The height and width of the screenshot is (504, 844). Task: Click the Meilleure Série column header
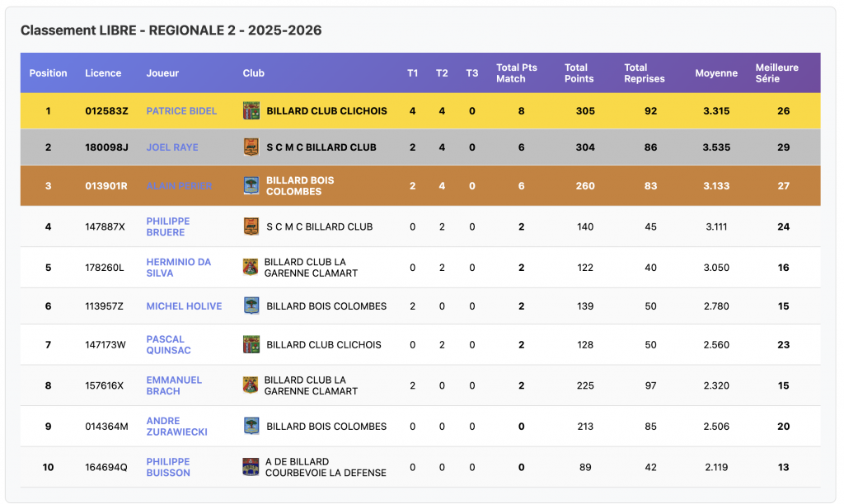776,73
